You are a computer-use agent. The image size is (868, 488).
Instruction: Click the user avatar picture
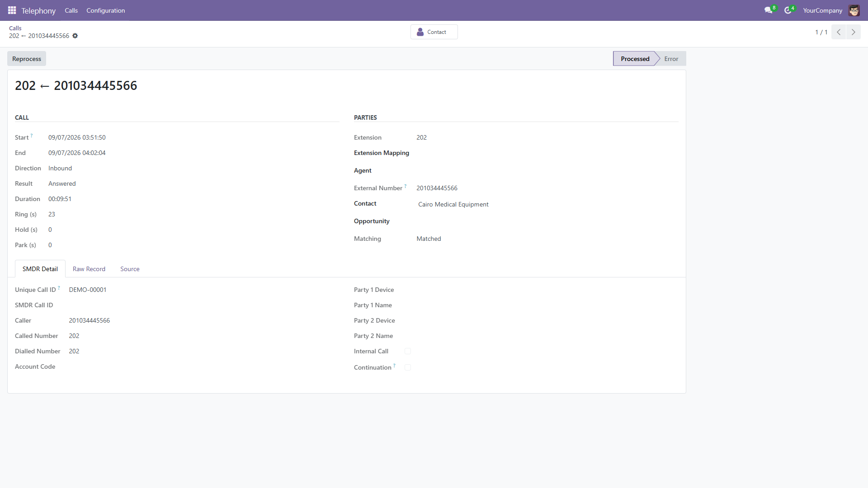[854, 10]
